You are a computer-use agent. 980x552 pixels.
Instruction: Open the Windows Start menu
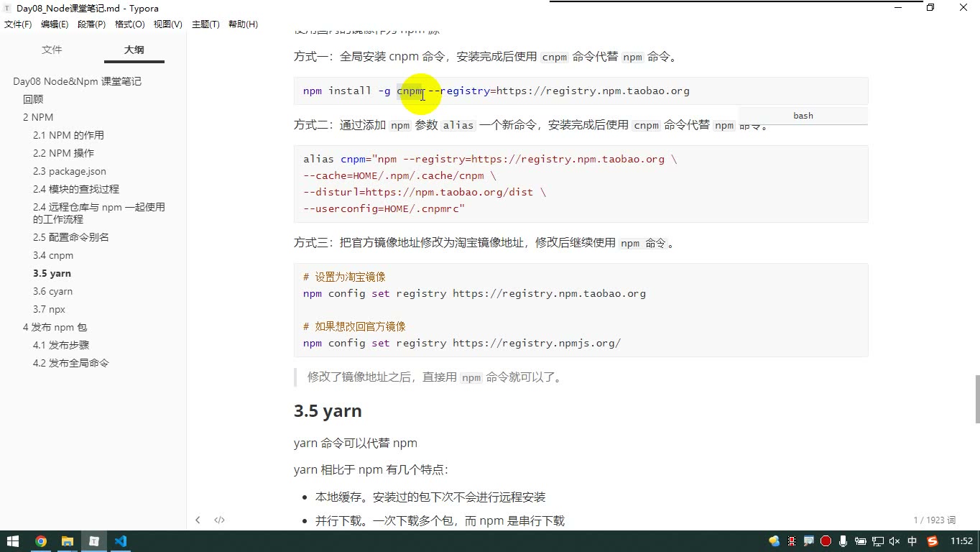pyautogui.click(x=13, y=541)
